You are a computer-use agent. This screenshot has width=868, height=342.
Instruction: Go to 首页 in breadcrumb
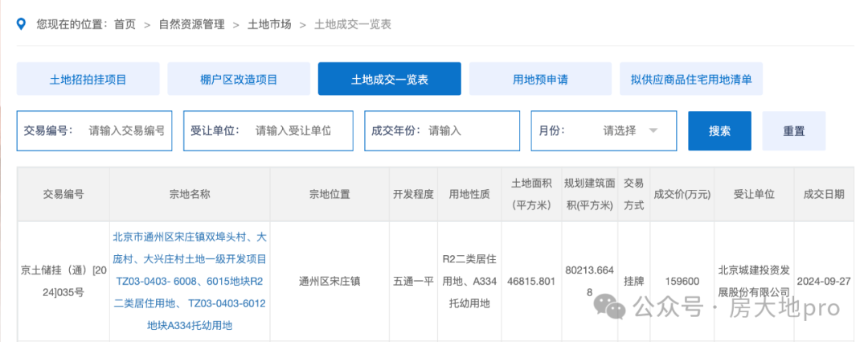tap(125, 24)
